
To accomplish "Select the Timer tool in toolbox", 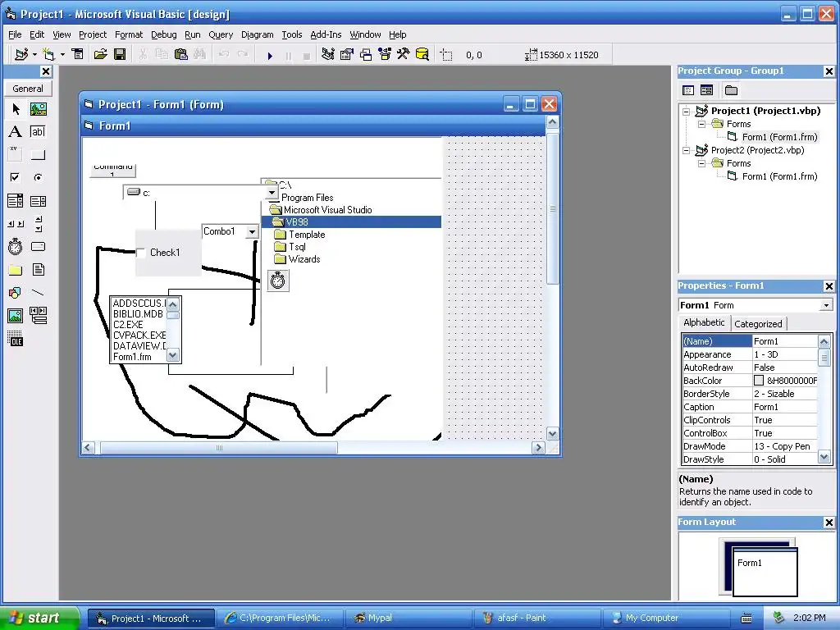I will click(16, 247).
